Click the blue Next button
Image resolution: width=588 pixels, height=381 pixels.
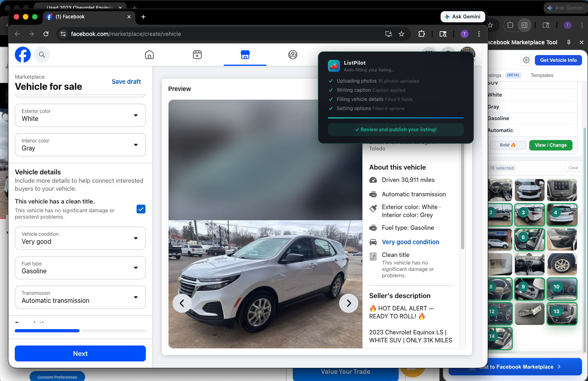[80, 353]
